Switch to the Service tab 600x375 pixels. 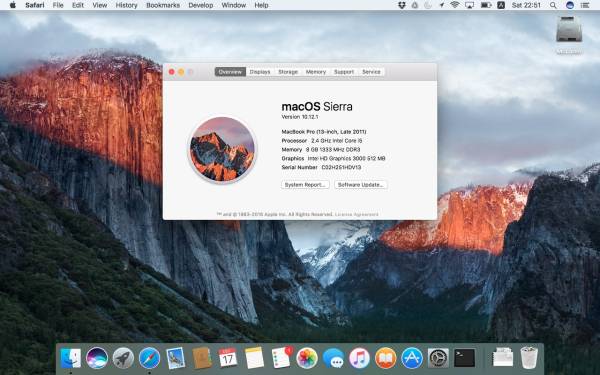(x=371, y=72)
